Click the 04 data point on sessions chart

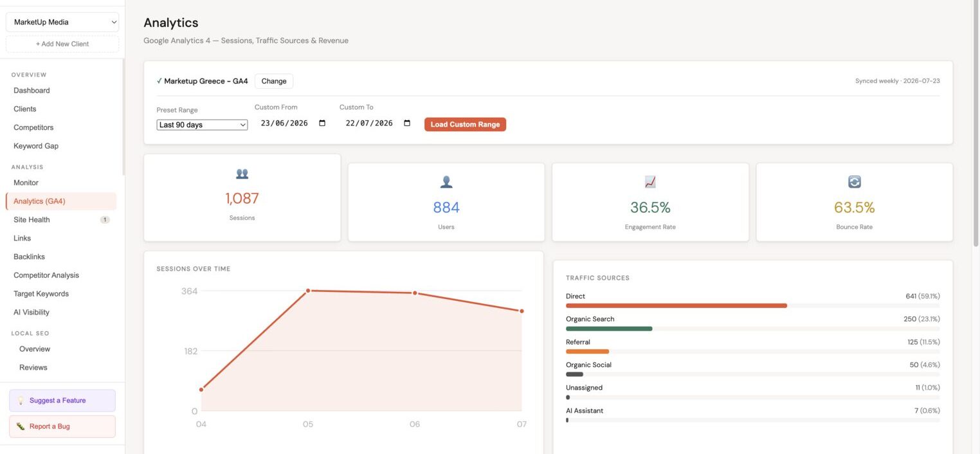pyautogui.click(x=201, y=389)
